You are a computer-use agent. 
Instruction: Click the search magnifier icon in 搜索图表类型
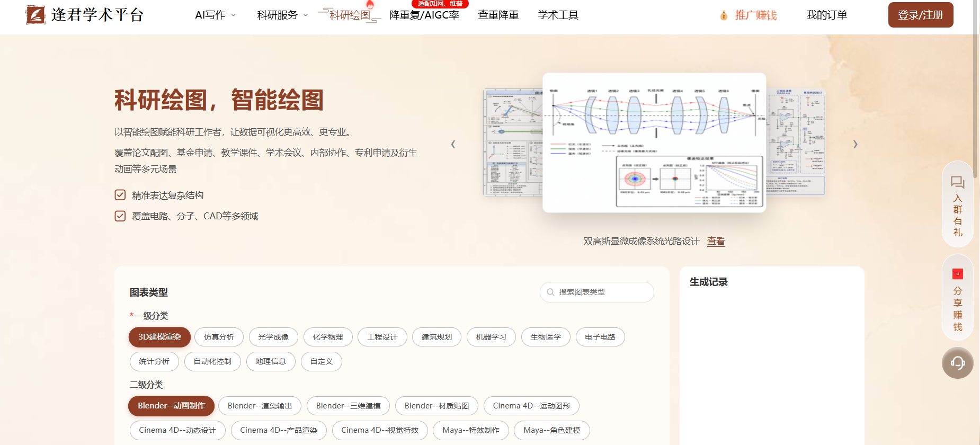point(550,292)
